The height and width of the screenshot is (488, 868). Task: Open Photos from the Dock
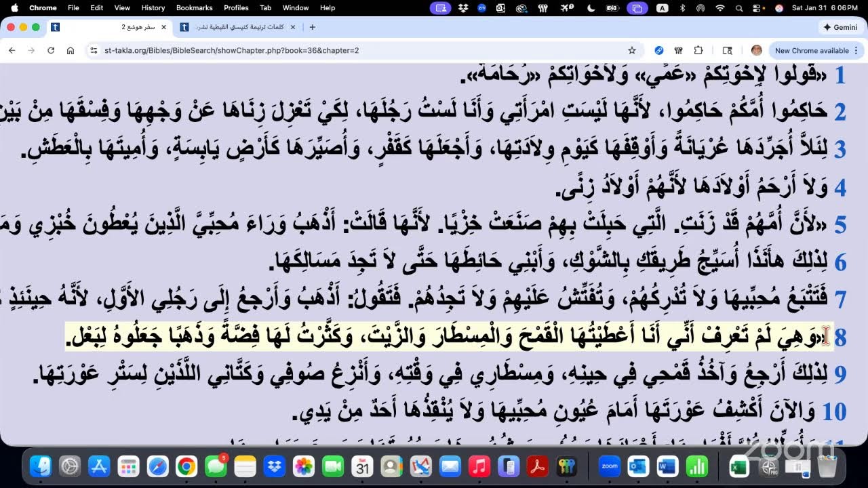303,466
